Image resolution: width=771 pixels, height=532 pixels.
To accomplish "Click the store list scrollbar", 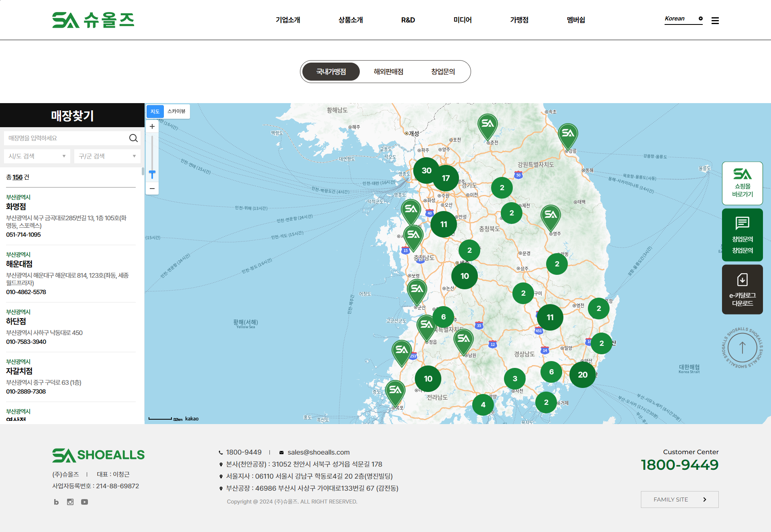I will click(143, 171).
